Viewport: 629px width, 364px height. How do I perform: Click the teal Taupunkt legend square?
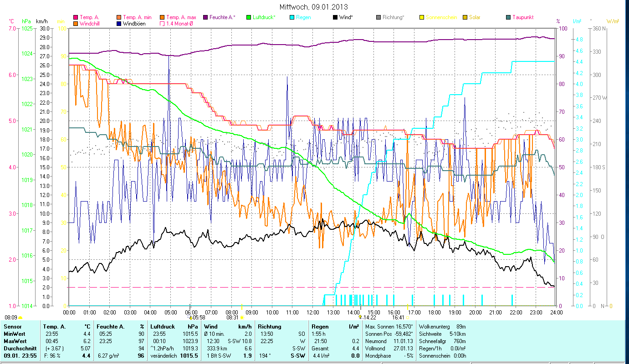[508, 18]
